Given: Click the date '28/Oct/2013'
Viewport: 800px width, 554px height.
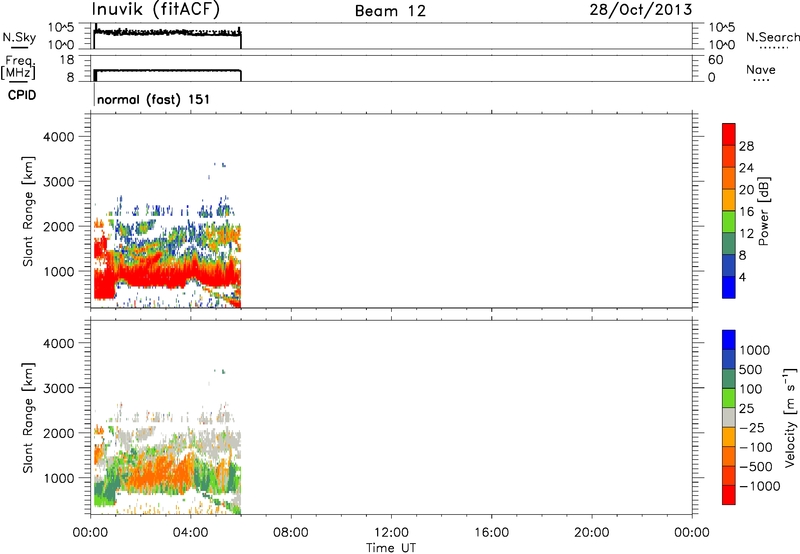Looking at the screenshot, I should (641, 10).
